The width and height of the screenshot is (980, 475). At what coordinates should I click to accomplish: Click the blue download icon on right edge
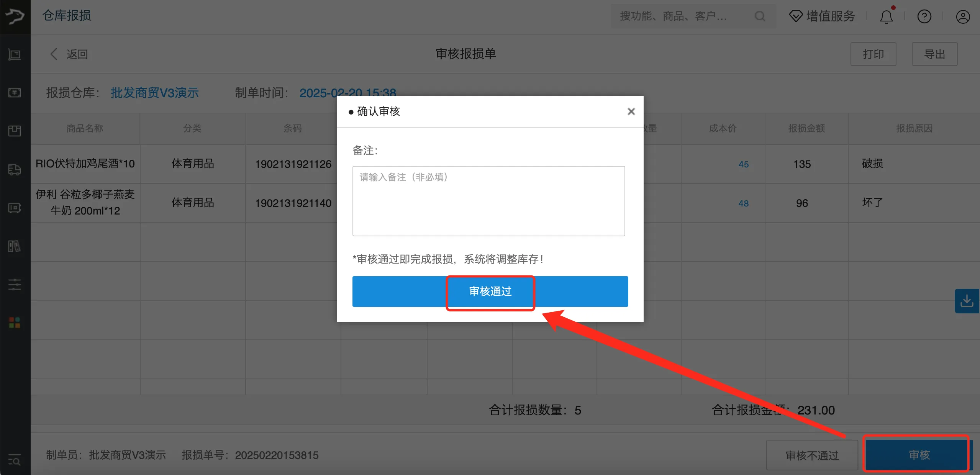[967, 301]
